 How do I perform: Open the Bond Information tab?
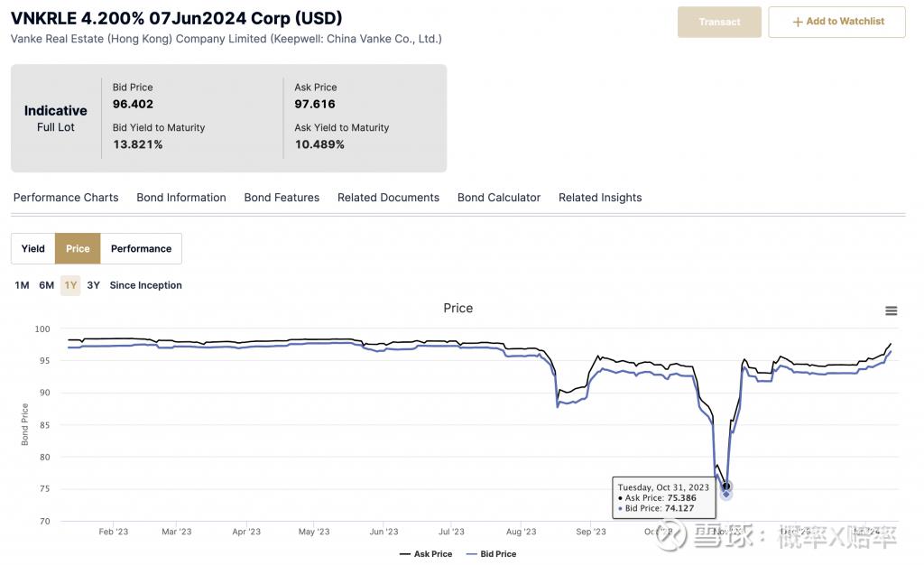(181, 198)
